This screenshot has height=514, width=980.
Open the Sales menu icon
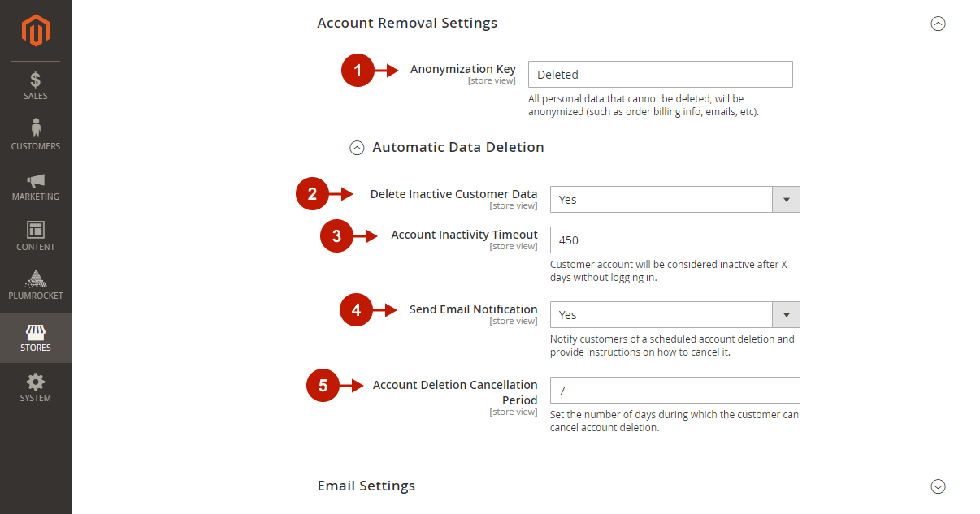coord(36,80)
